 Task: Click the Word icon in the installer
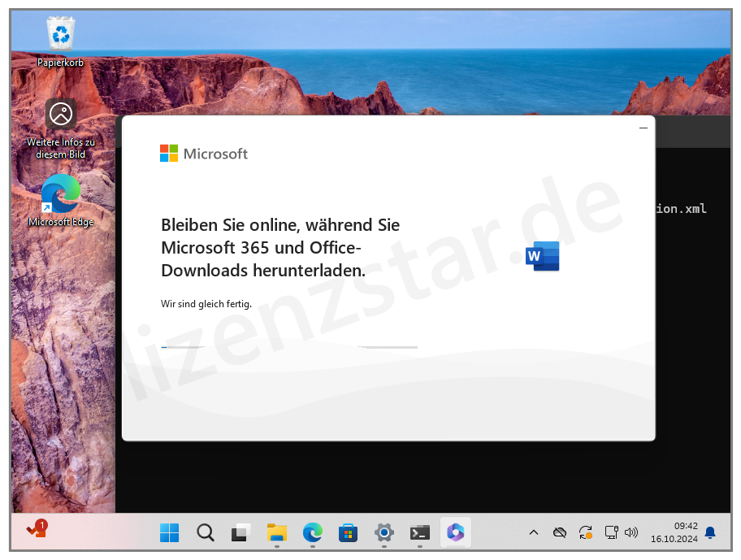click(543, 256)
